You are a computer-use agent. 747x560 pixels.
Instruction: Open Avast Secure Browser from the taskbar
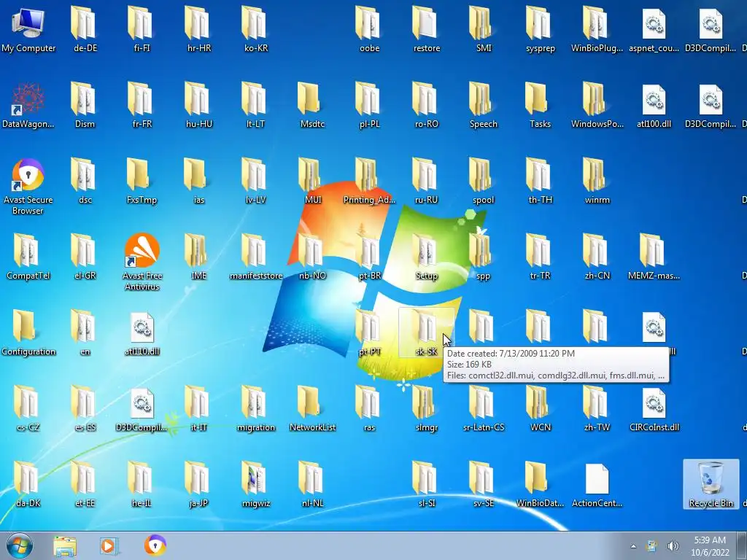click(x=155, y=545)
